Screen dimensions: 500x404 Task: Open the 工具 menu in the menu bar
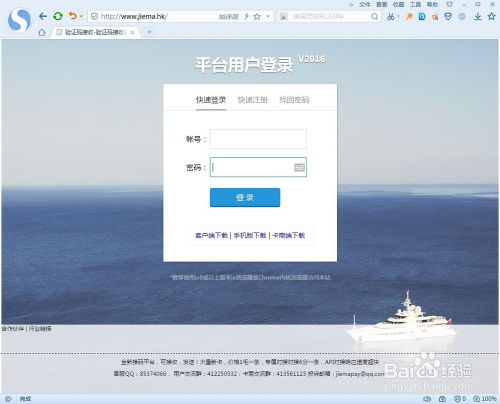pyautogui.click(x=415, y=4)
